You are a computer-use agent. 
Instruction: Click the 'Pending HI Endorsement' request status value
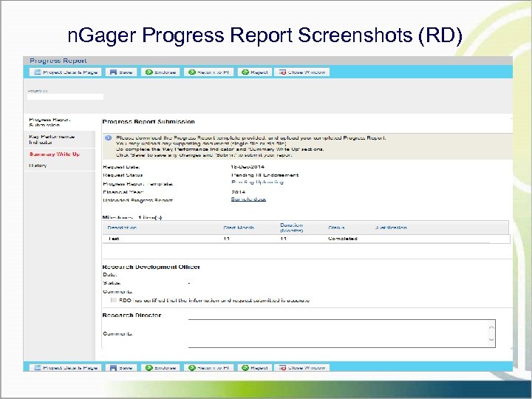tap(265, 175)
